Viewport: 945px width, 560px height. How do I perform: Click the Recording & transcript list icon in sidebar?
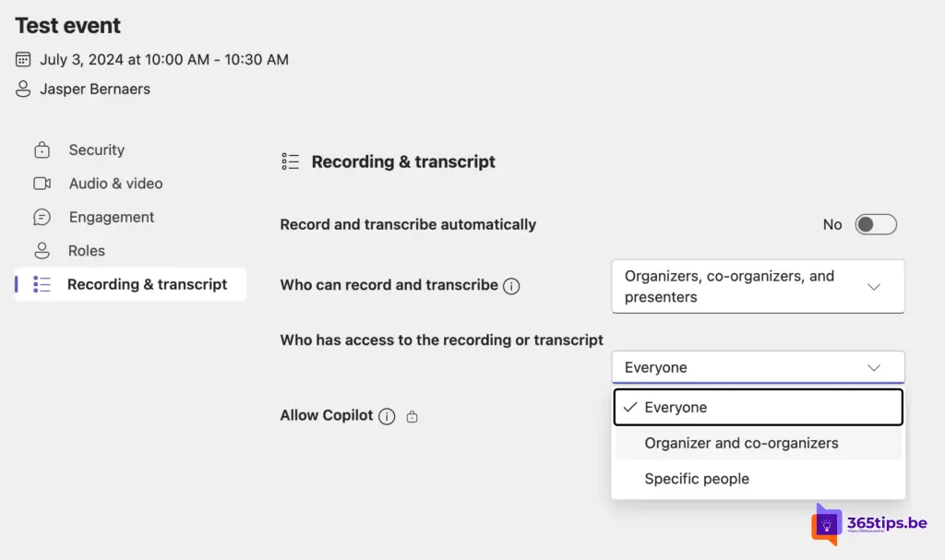[x=42, y=284]
